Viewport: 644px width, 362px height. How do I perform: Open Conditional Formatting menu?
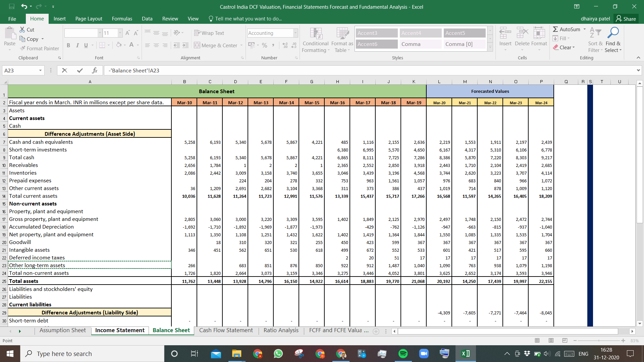[315, 40]
